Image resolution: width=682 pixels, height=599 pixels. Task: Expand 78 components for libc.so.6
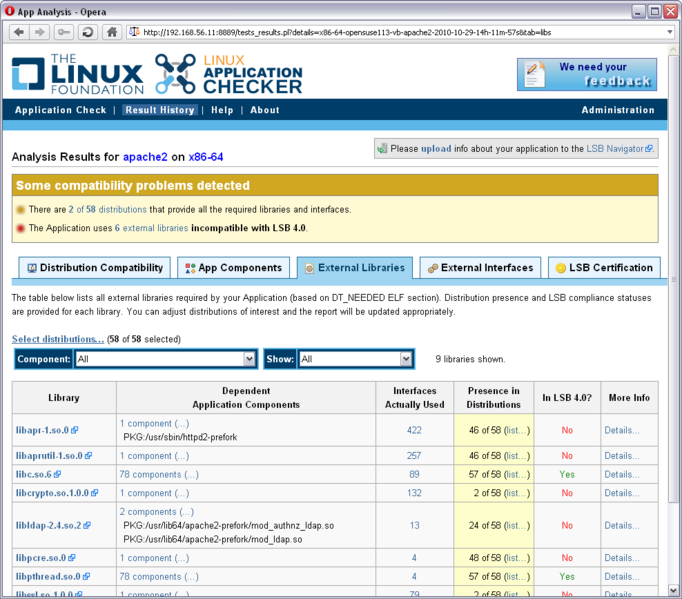[x=159, y=475]
